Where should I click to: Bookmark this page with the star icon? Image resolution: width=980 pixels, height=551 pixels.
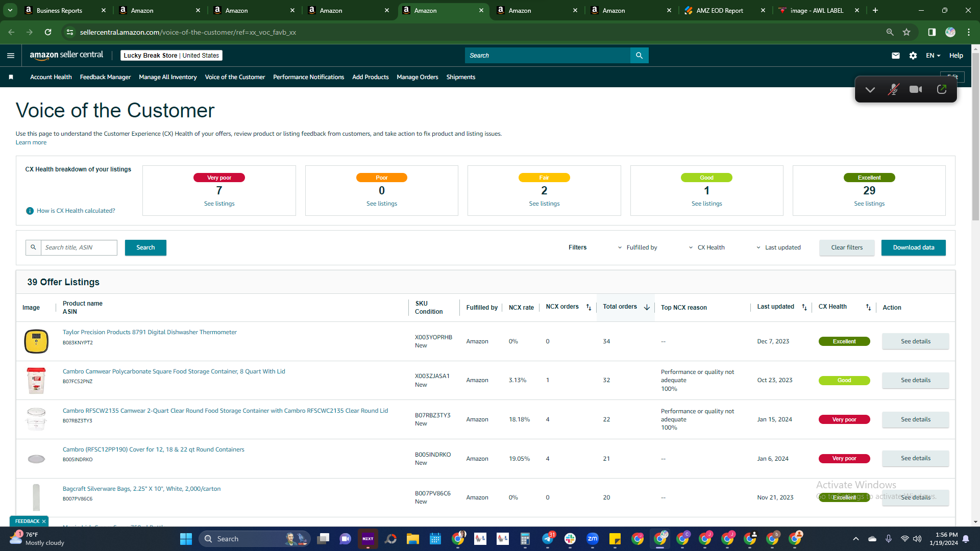click(x=906, y=32)
